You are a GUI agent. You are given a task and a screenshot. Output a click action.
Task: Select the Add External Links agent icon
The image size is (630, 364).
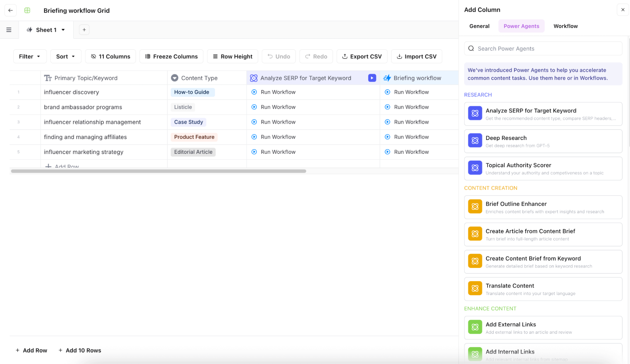[475, 327]
